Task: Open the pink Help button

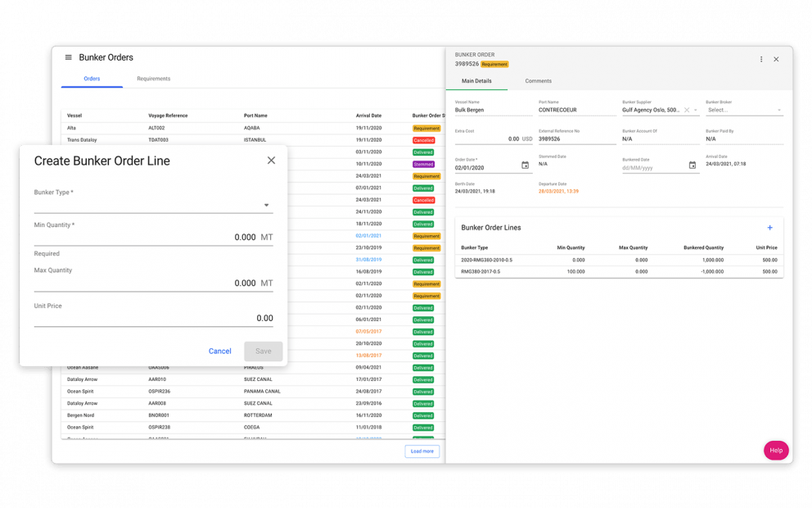Action: 775,451
